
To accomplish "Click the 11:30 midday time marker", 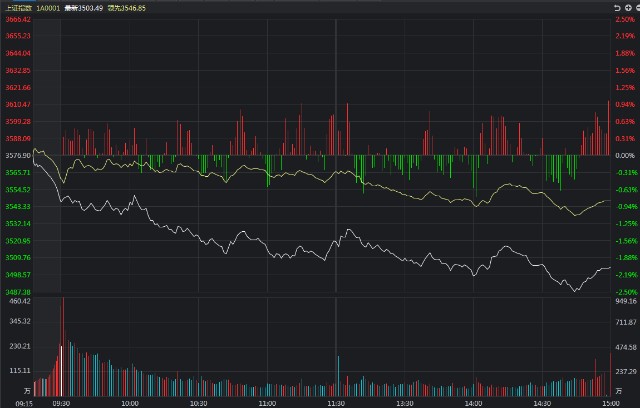I will (x=335, y=403).
